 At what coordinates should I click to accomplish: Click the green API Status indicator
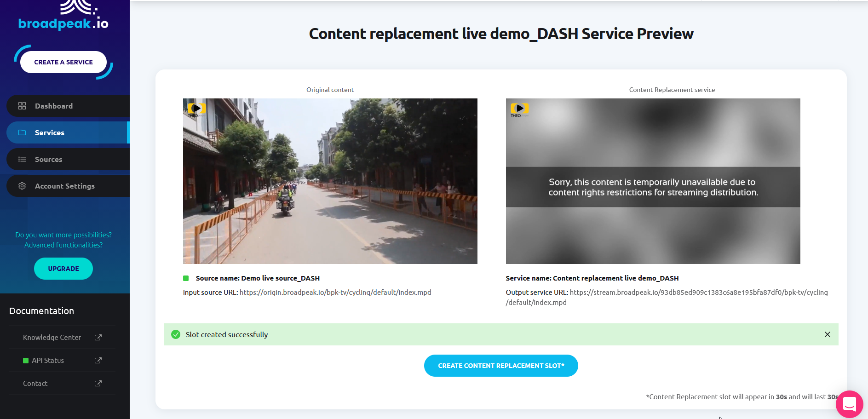26,361
